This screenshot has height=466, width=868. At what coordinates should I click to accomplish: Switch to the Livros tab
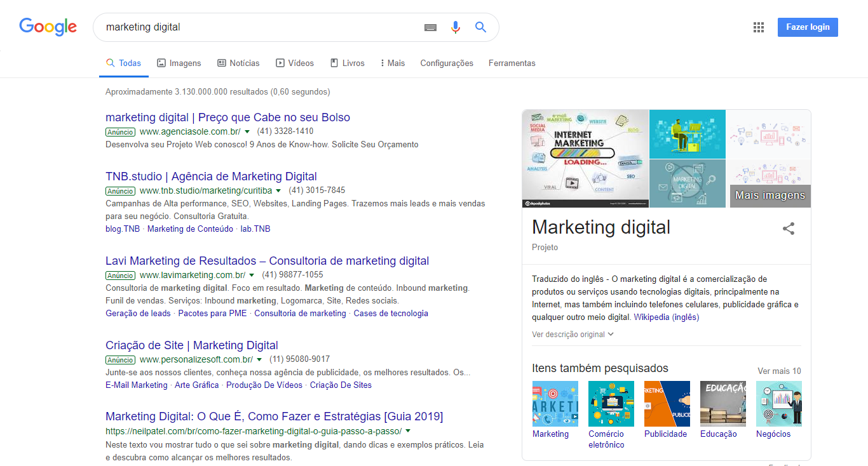(x=348, y=63)
